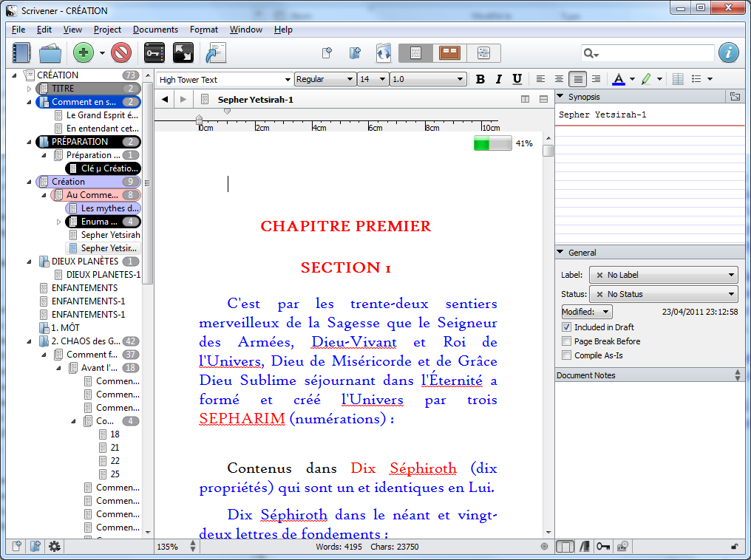Open the Format menu

pos(203,30)
